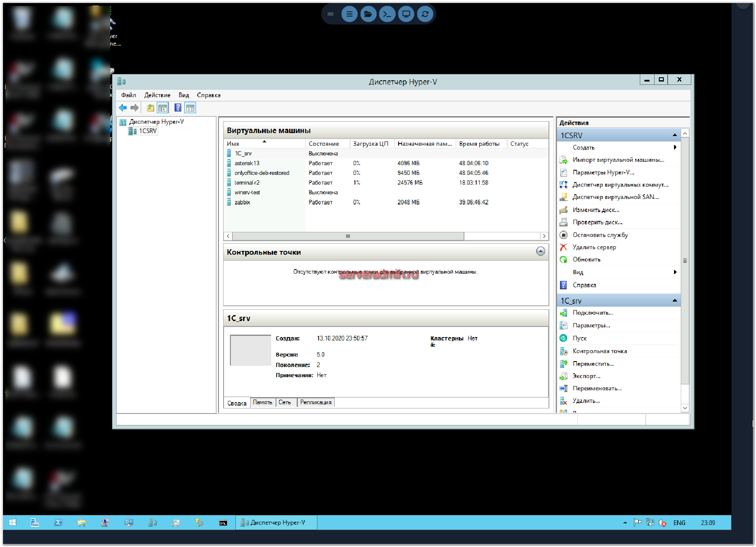Collapse the Контрольные точки section

pyautogui.click(x=540, y=251)
